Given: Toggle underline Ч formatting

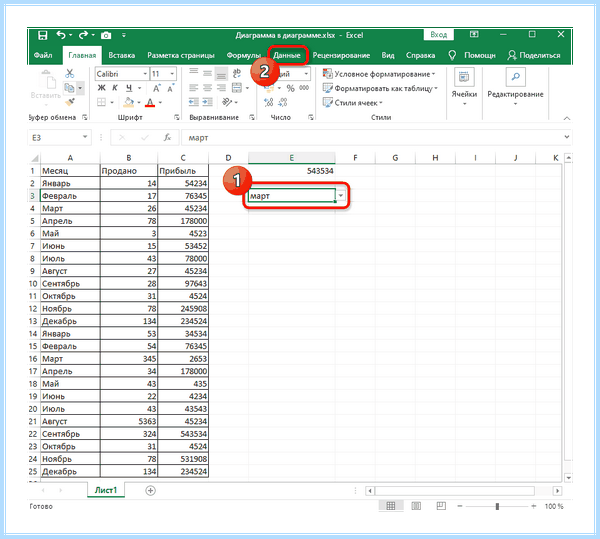Looking at the screenshot, I should point(129,88).
